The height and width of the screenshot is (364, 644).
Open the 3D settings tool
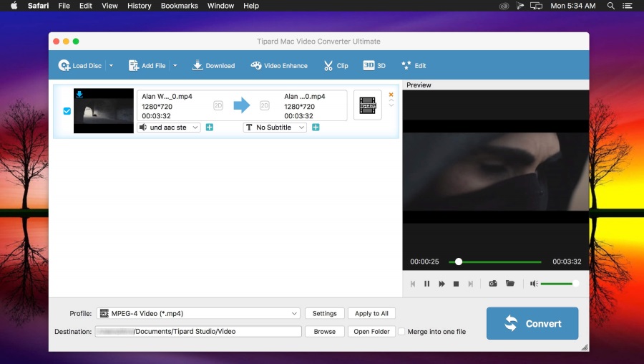coord(374,65)
